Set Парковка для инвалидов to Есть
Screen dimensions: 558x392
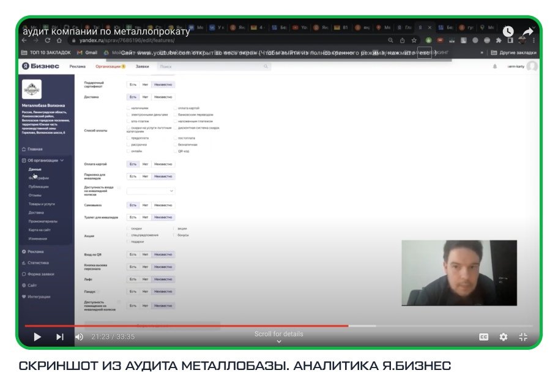coord(133,177)
